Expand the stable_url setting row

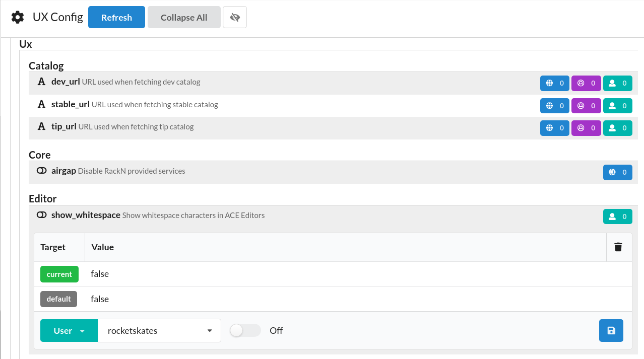(71, 105)
